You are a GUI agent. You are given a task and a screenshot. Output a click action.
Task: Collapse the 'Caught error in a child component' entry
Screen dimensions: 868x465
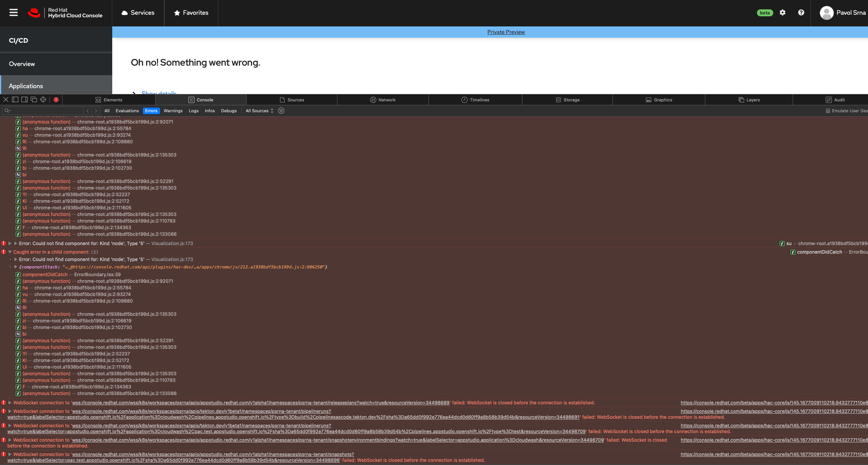(10, 252)
